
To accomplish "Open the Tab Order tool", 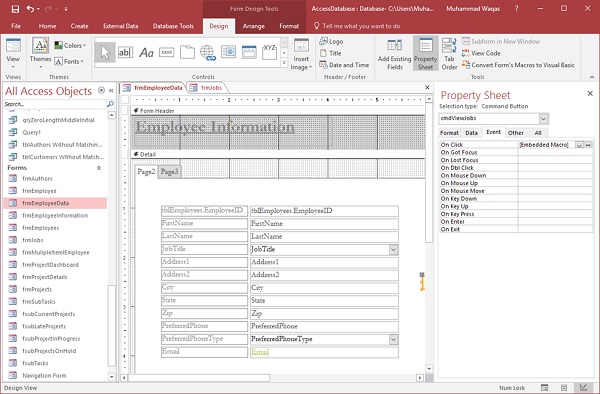I will (449, 54).
